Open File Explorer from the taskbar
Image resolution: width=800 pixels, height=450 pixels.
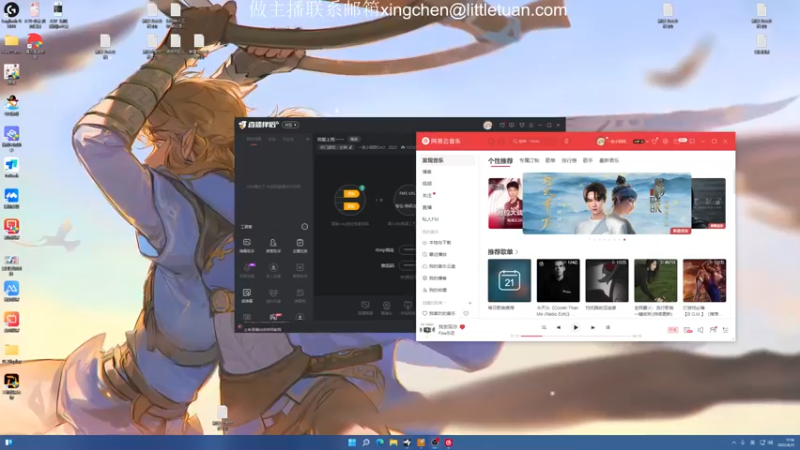tap(393, 442)
